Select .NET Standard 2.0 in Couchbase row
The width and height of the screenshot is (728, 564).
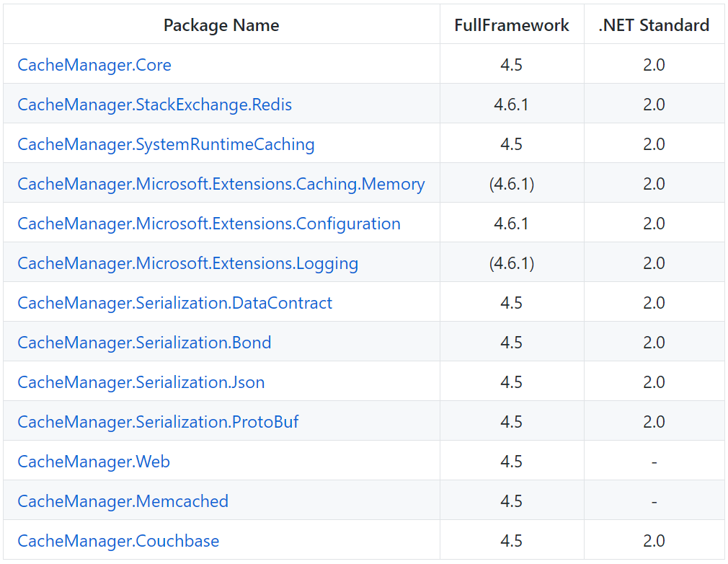pyautogui.click(x=654, y=541)
